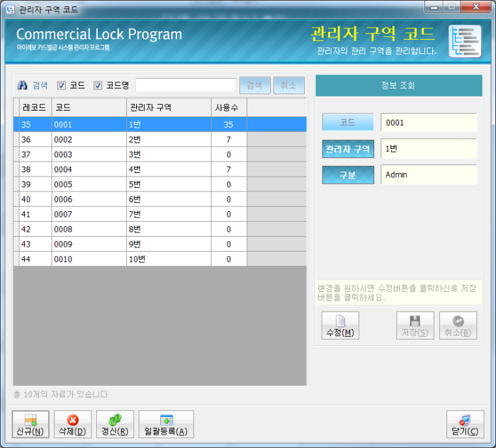Click the 코드 label button
496x448 pixels.
(x=348, y=122)
